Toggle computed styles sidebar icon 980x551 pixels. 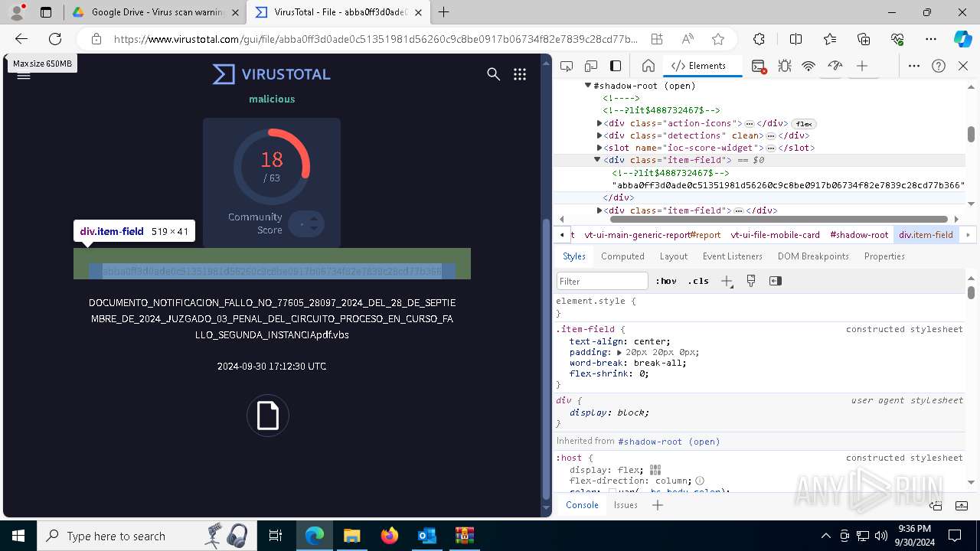[776, 281]
